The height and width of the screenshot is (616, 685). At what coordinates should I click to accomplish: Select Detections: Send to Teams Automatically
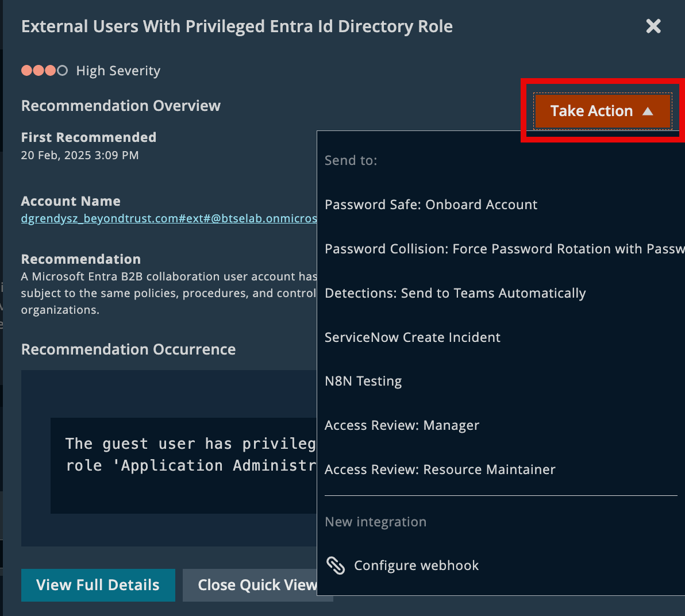[455, 292]
